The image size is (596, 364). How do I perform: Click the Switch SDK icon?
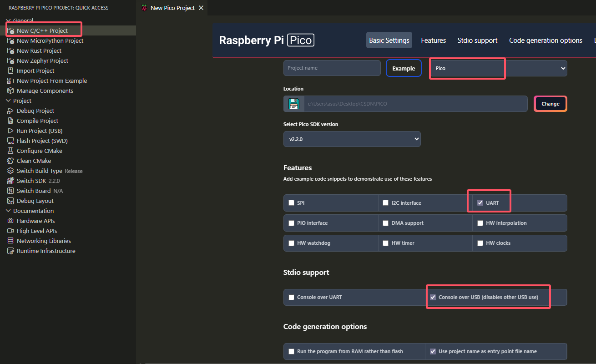pyautogui.click(x=10, y=181)
